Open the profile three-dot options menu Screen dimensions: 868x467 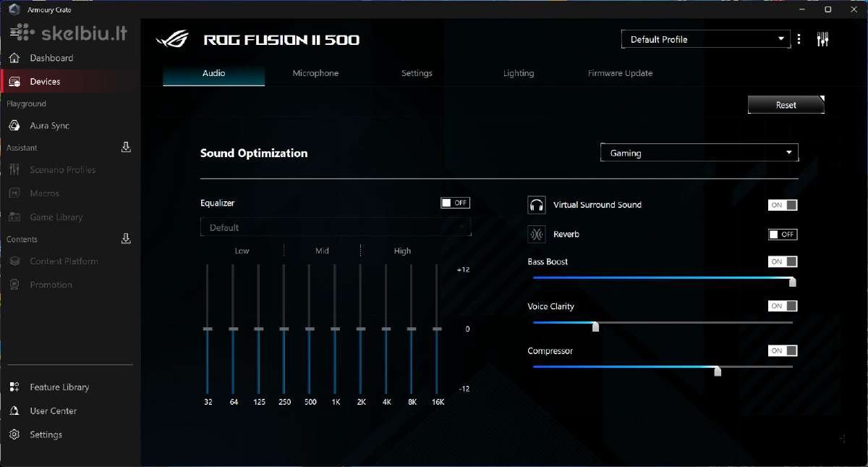[799, 39]
